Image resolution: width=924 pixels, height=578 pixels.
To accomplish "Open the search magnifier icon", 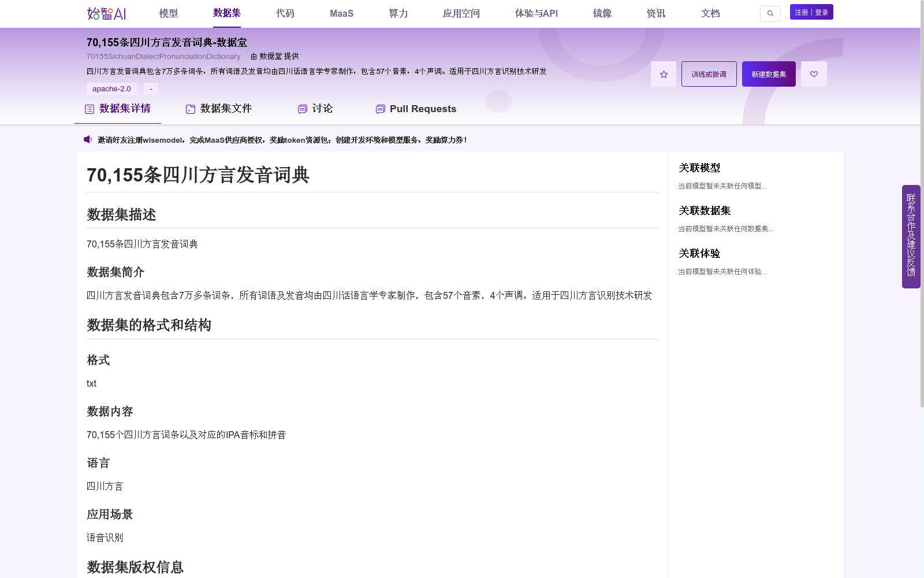I will 770,13.
